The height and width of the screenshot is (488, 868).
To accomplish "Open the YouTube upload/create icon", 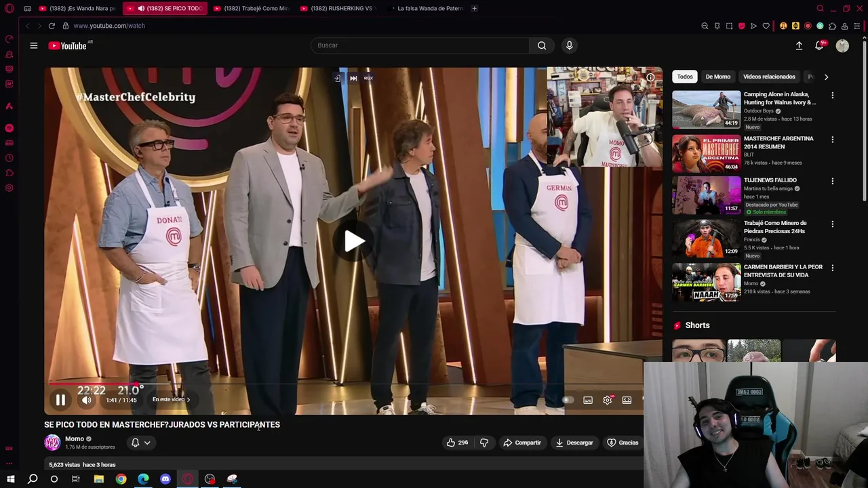I will point(799,45).
